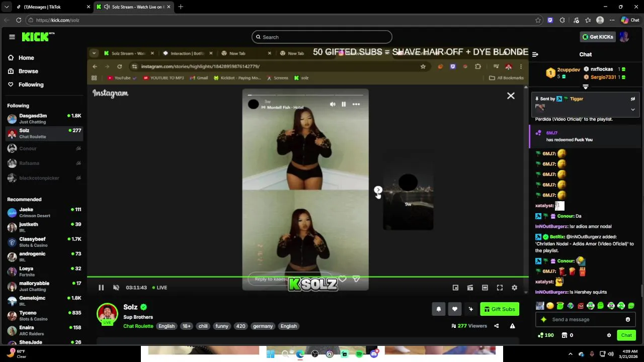Click the green Chat send button
Viewport: 644px width, 362px height.
(x=626, y=335)
